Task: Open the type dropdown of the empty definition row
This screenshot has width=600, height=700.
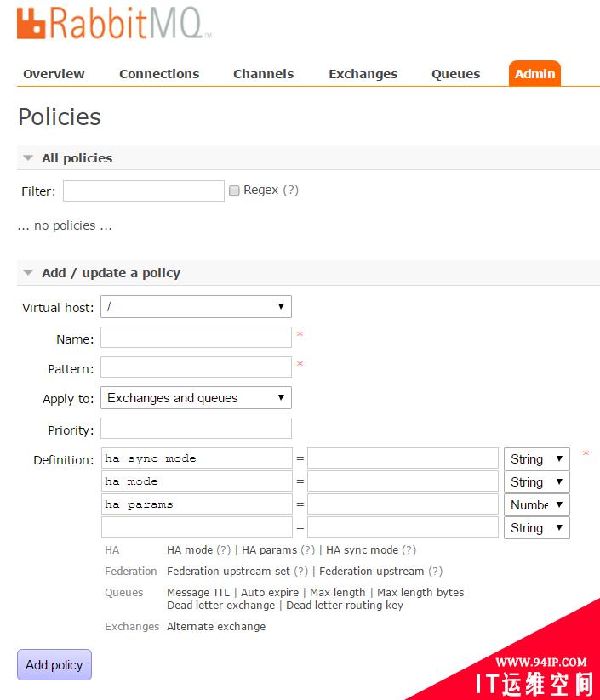Action: [536, 528]
